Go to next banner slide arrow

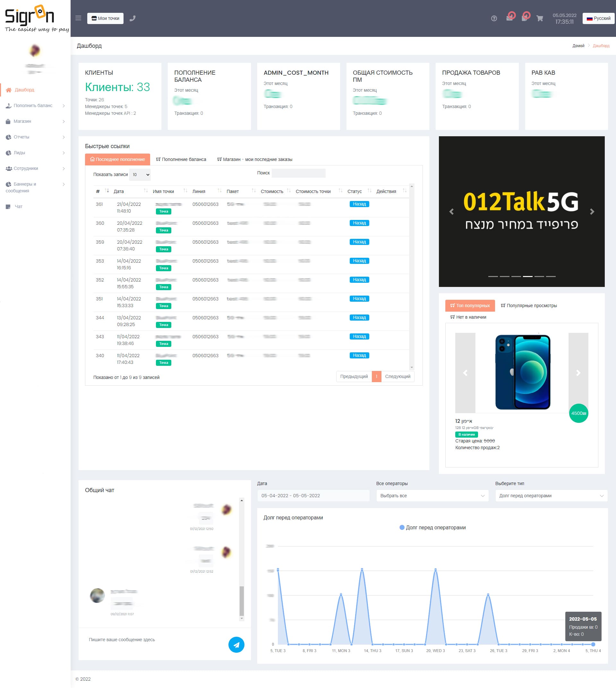592,212
